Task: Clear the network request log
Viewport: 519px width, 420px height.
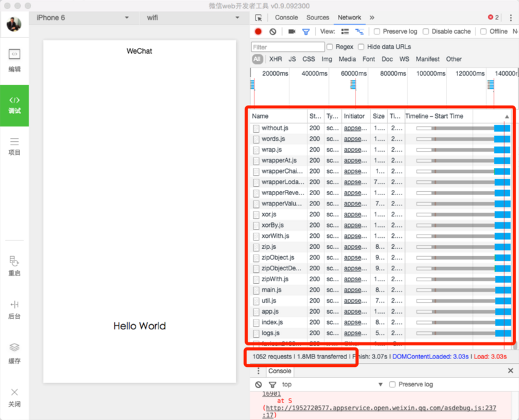Action: coord(272,31)
